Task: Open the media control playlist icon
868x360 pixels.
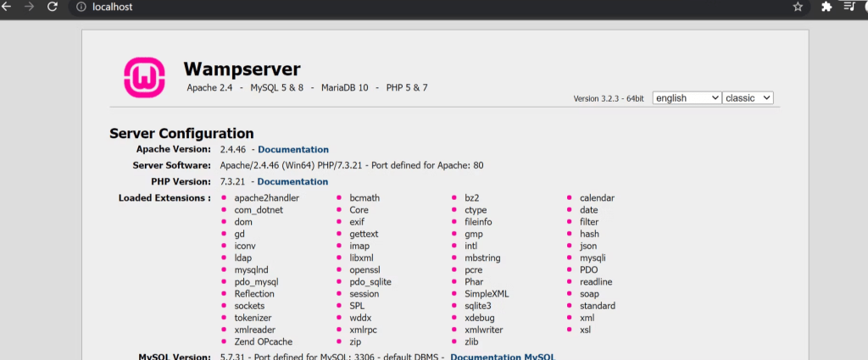Action: 850,7
